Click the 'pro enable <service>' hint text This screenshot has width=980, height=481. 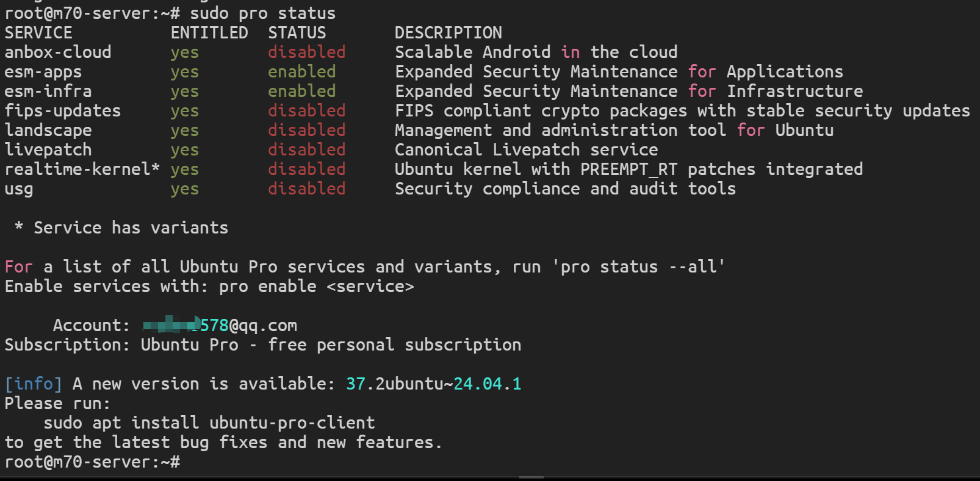[317, 287]
